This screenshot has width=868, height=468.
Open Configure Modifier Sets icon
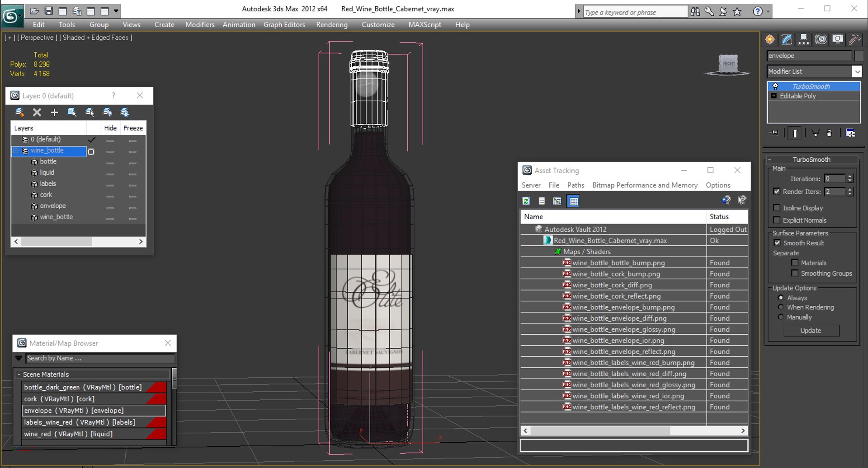coord(850,133)
